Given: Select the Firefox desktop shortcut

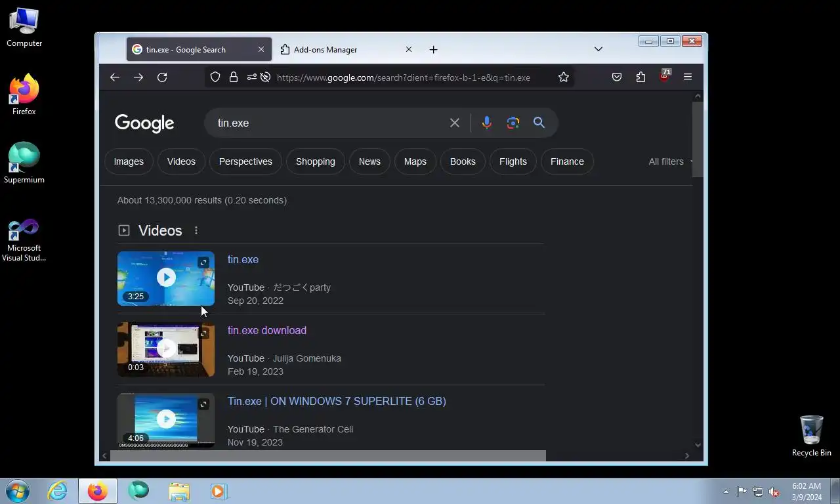Looking at the screenshot, I should point(24,96).
